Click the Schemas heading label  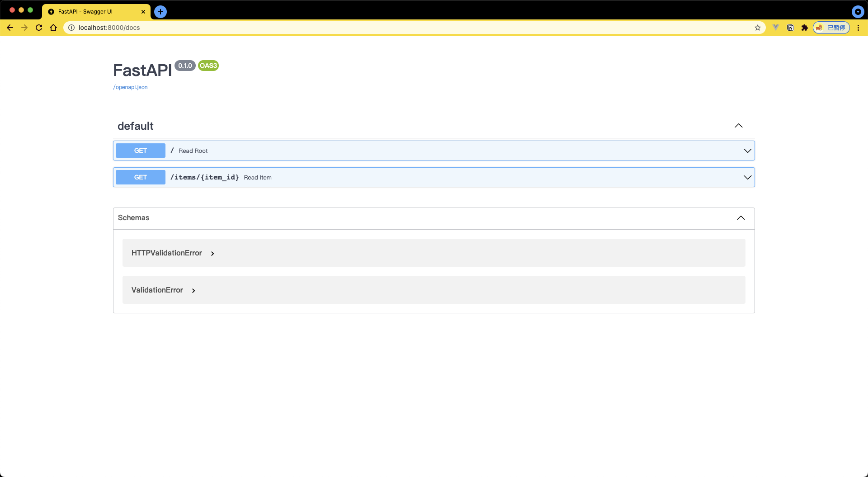[x=133, y=218]
